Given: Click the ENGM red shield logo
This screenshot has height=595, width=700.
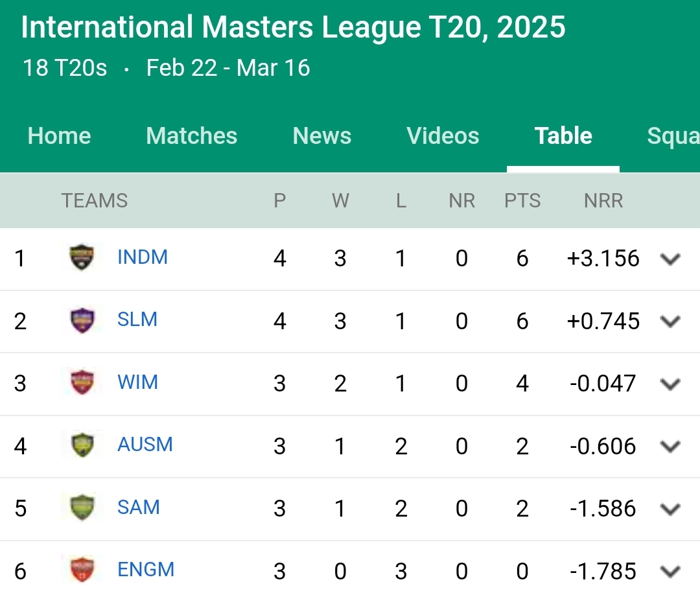Looking at the screenshot, I should pos(82,570).
